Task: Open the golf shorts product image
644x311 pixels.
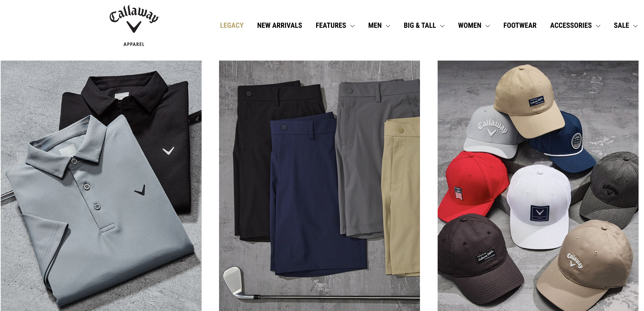Action: coord(320,186)
